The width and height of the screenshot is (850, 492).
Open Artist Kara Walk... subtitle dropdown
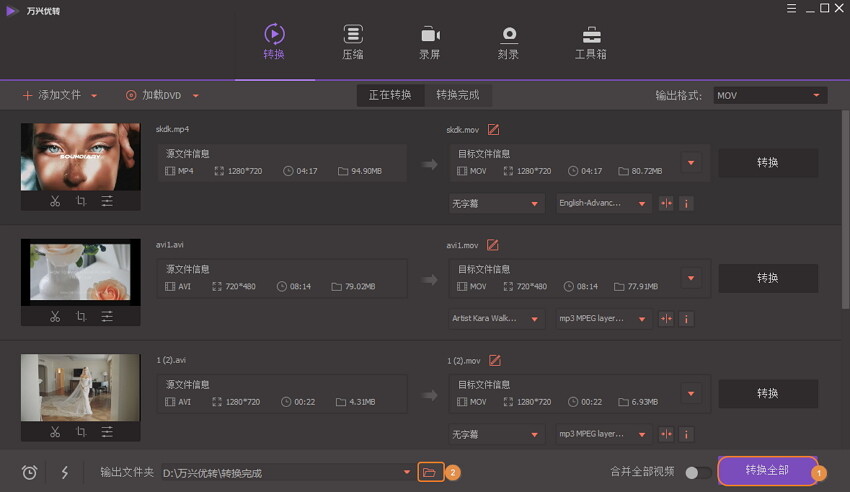496,319
